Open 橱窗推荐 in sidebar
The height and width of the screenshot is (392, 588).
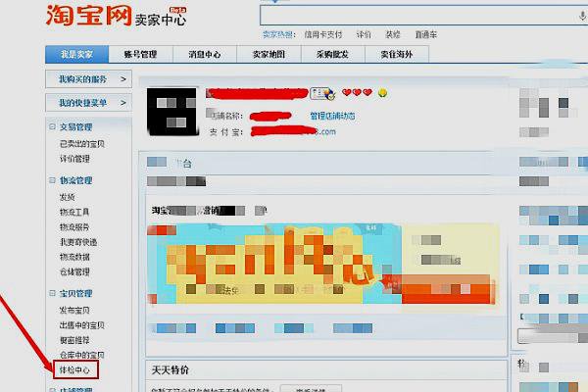(x=74, y=340)
